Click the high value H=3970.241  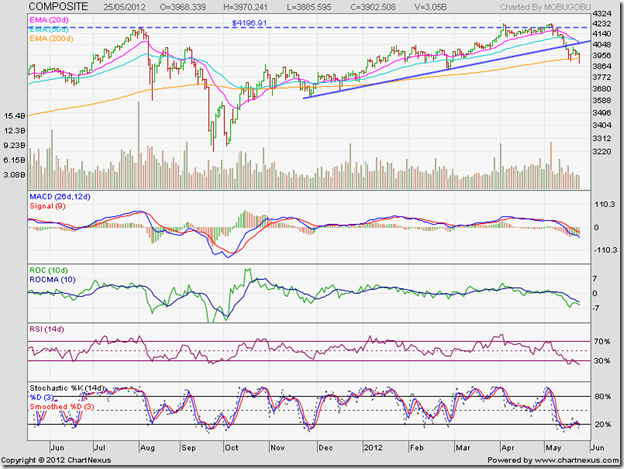coord(246,7)
